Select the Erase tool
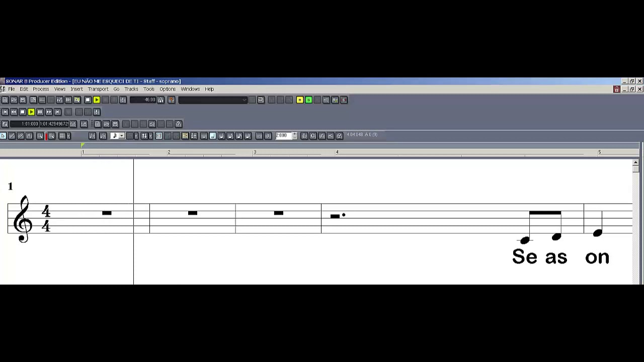The height and width of the screenshot is (362, 644). pyautogui.click(x=21, y=136)
